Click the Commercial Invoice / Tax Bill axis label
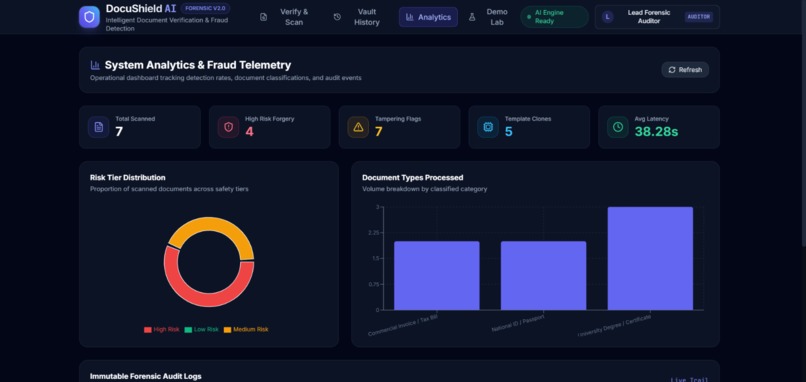 (x=403, y=325)
